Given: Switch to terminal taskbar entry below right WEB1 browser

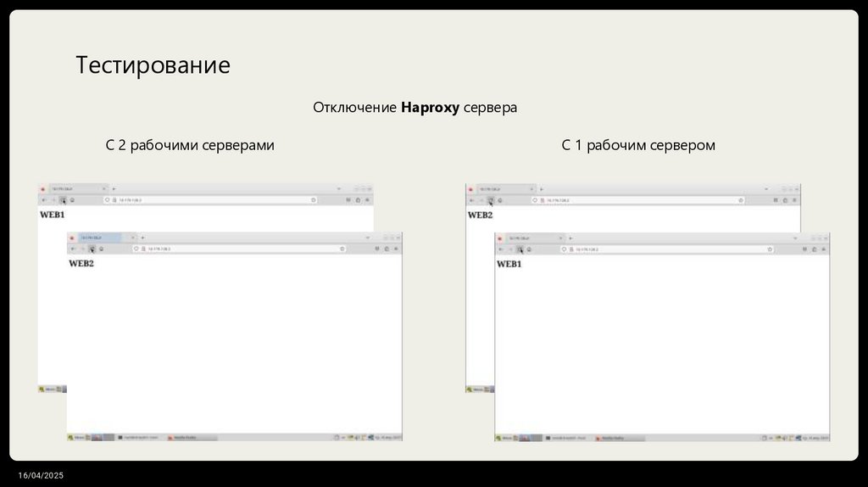Looking at the screenshot, I should [565, 439].
